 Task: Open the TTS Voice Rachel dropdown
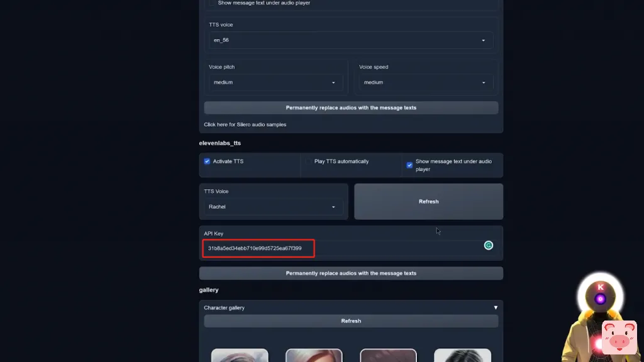(274, 207)
